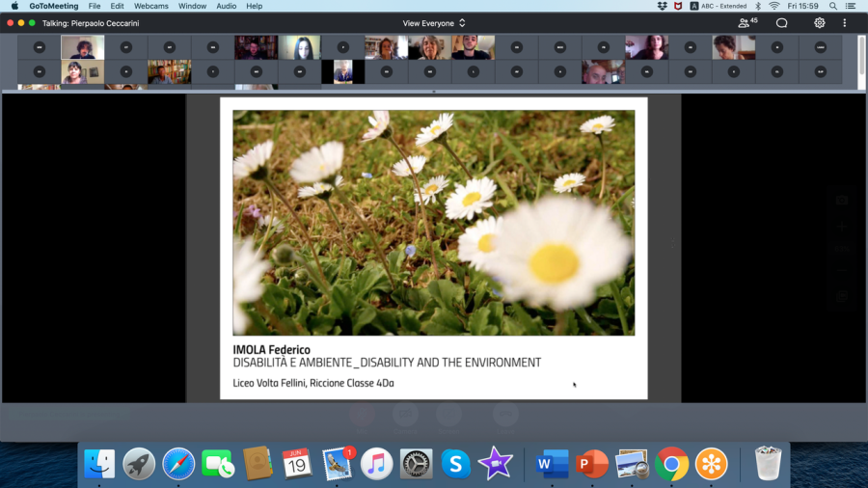Click the Fri 15:59 clock
This screenshot has width=868, height=488.
click(802, 6)
